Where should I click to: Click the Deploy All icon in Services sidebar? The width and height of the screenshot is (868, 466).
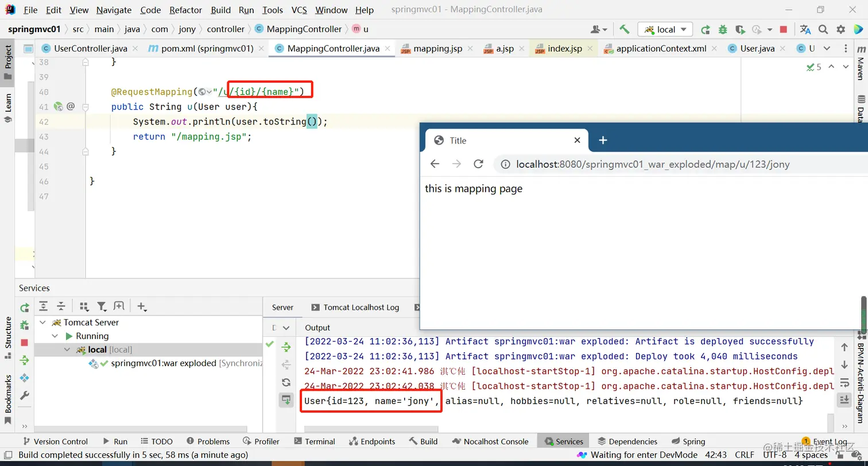(24, 360)
